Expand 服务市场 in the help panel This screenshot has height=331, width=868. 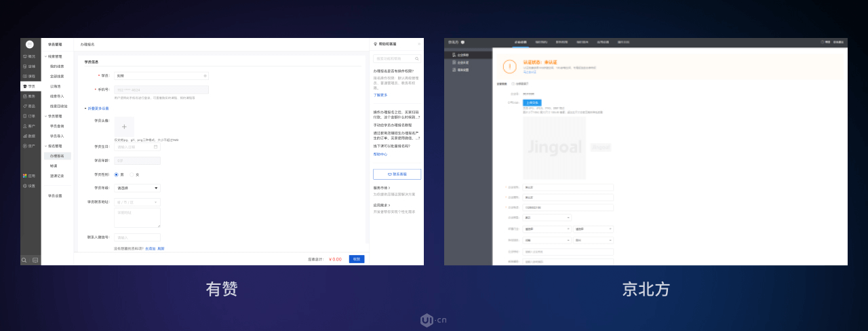[x=382, y=188]
